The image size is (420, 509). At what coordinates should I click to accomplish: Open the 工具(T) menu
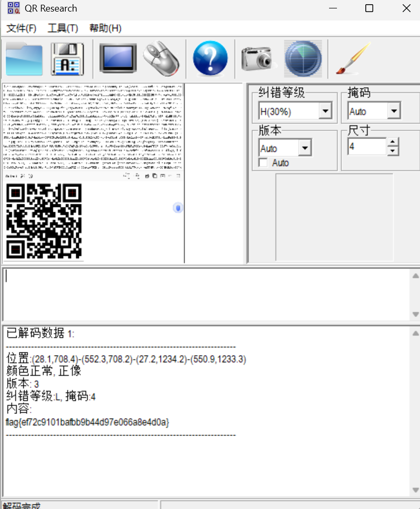point(63,28)
